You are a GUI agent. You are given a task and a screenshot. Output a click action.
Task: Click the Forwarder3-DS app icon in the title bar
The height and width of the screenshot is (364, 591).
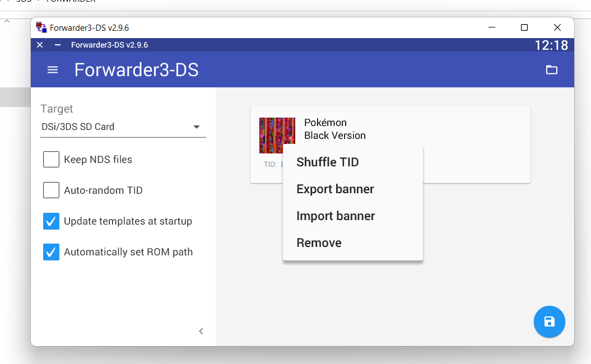(41, 27)
